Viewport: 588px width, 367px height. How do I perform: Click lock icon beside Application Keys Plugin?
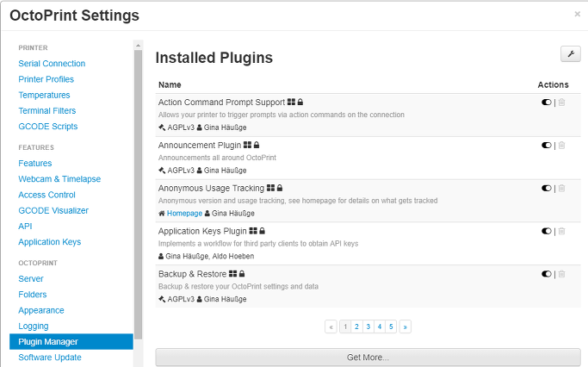[x=262, y=231]
